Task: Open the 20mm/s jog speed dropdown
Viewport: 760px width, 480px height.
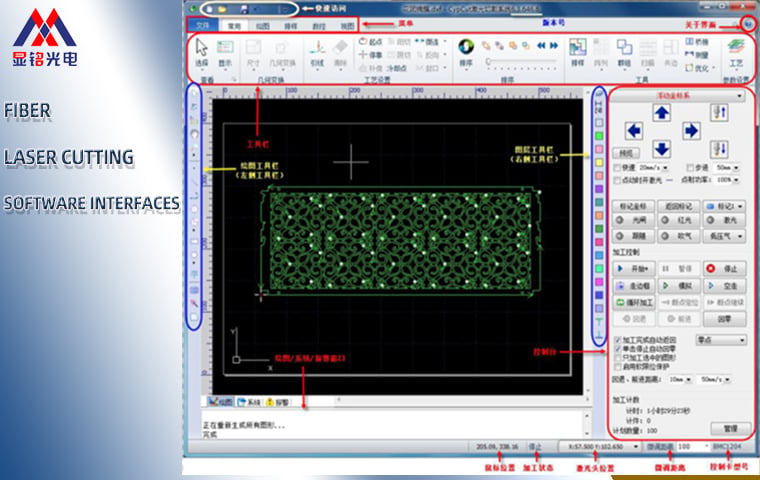Action: click(665, 168)
